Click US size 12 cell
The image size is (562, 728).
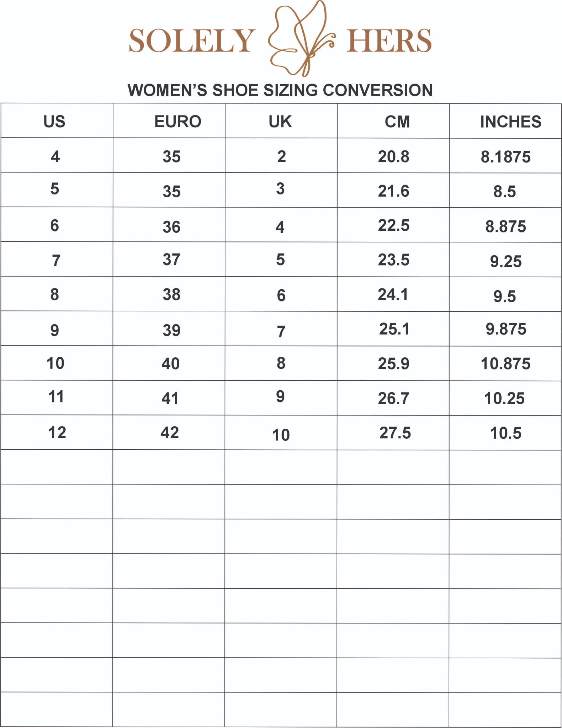[57, 433]
